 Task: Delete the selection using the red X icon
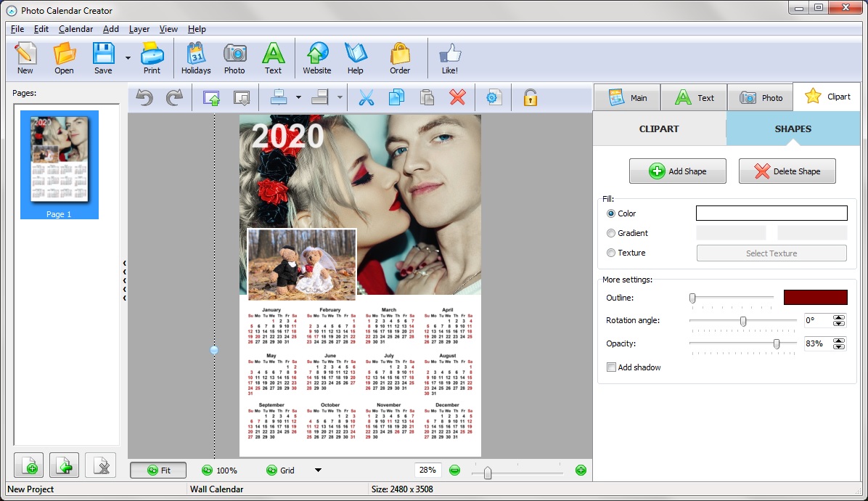tap(456, 97)
